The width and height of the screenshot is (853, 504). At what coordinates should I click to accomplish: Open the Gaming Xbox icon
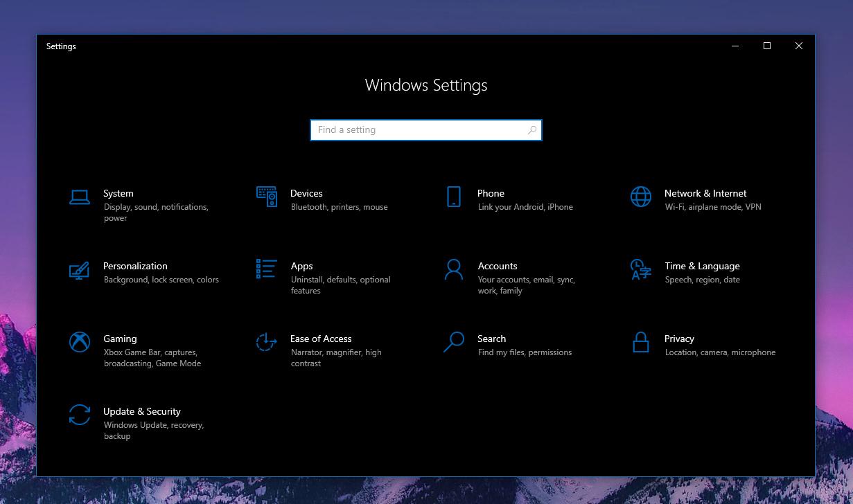point(80,342)
